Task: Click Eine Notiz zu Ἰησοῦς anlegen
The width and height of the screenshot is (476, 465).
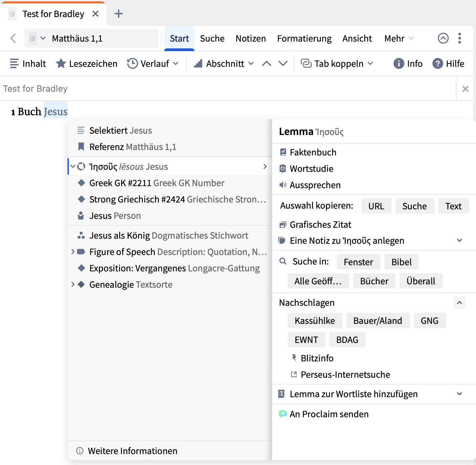Action: [x=342, y=241]
